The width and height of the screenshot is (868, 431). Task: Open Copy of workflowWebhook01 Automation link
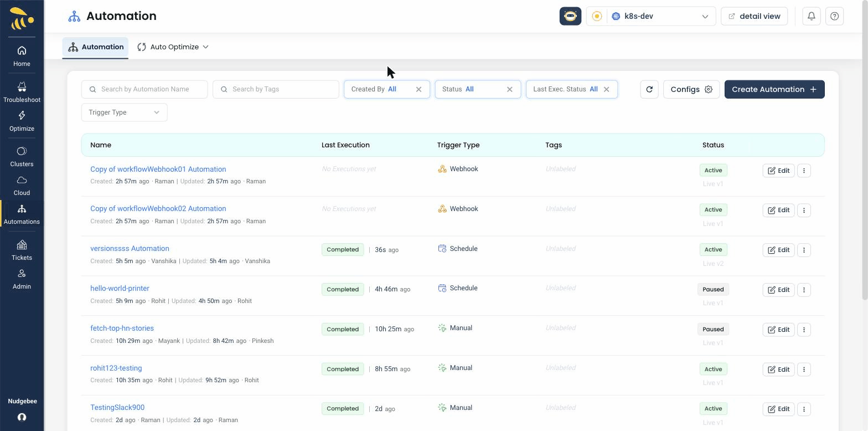(158, 169)
